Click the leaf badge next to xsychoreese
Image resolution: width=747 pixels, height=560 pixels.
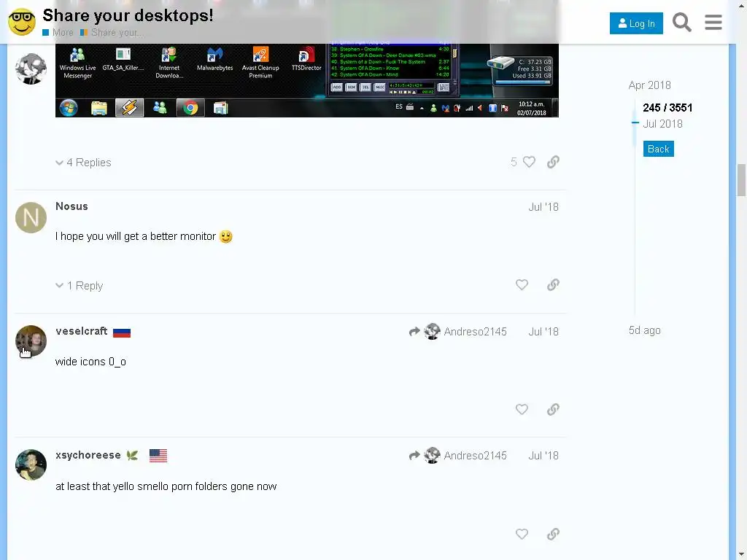133,455
